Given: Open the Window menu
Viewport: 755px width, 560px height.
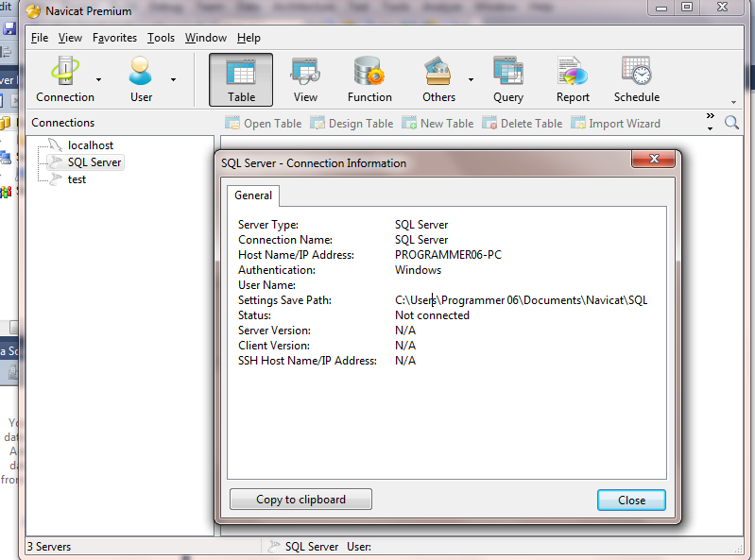Looking at the screenshot, I should point(206,38).
